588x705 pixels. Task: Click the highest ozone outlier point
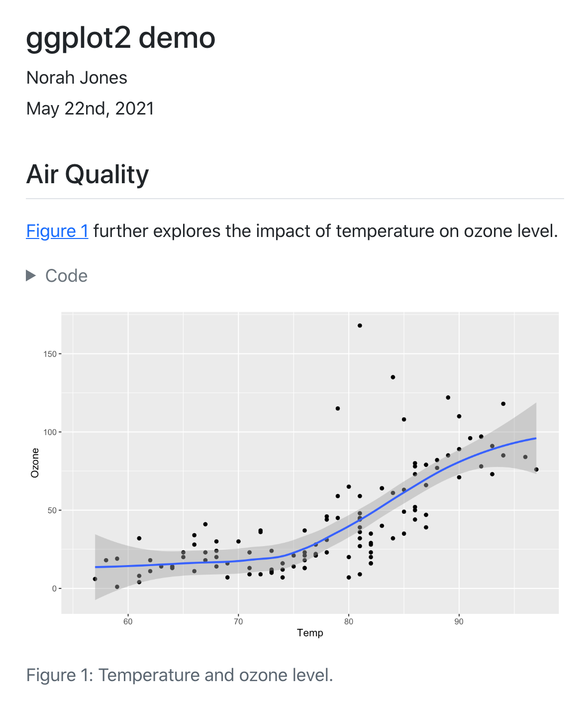(x=360, y=325)
